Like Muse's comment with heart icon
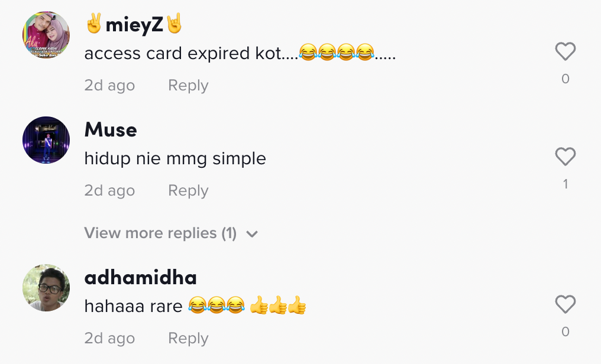601x364 pixels. (x=566, y=157)
